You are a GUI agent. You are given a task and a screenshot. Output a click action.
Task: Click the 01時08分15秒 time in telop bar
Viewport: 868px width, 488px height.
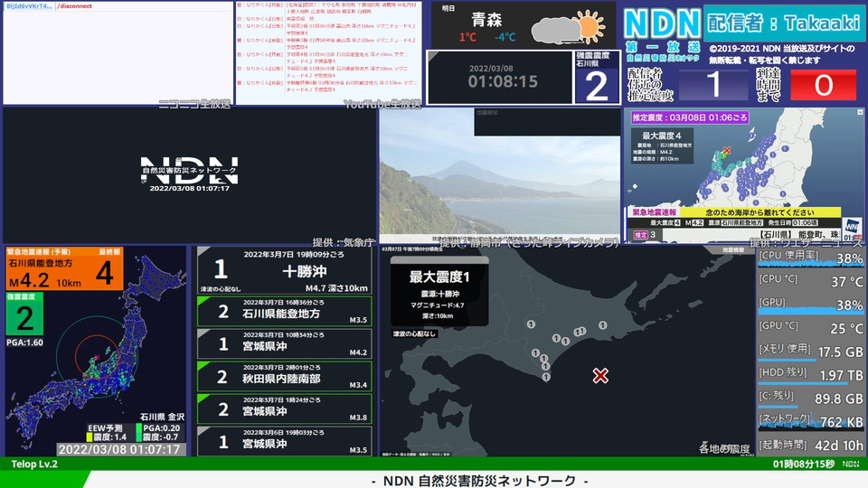click(803, 465)
